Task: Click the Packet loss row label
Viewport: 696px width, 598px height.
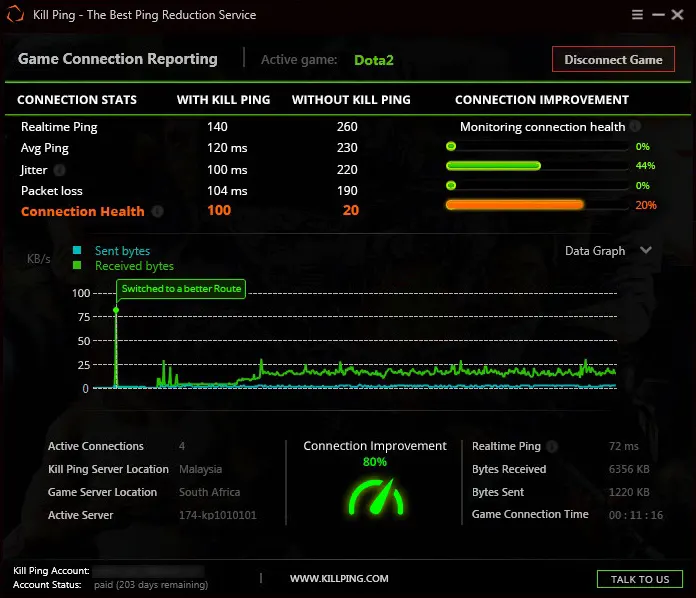Action: (51, 191)
